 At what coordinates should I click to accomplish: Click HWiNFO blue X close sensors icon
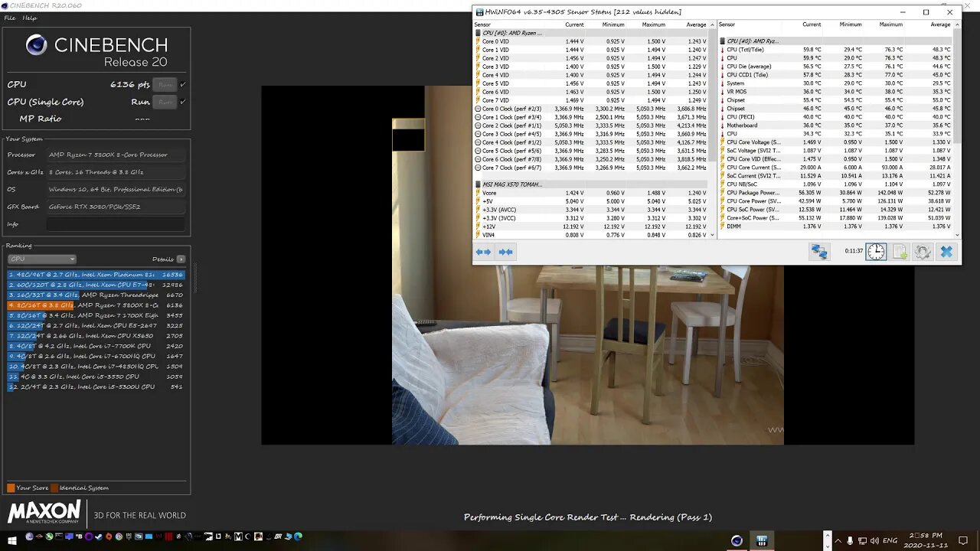pos(946,252)
